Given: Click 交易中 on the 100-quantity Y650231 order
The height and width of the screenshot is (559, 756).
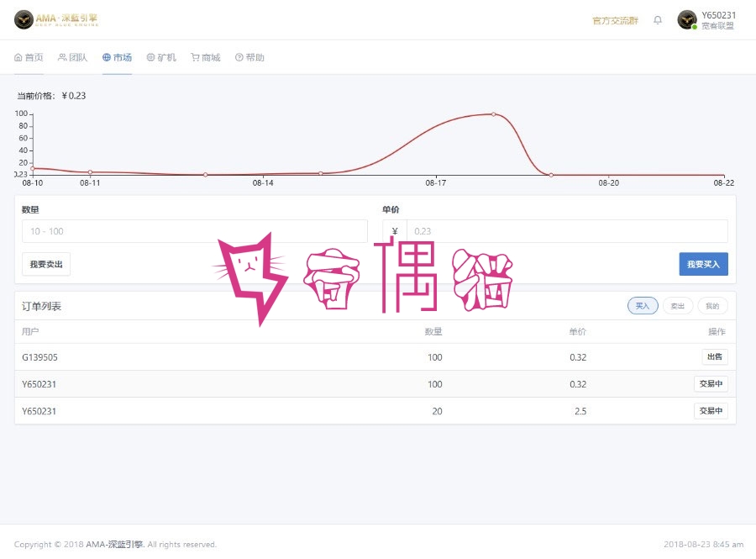Looking at the screenshot, I should click(711, 384).
